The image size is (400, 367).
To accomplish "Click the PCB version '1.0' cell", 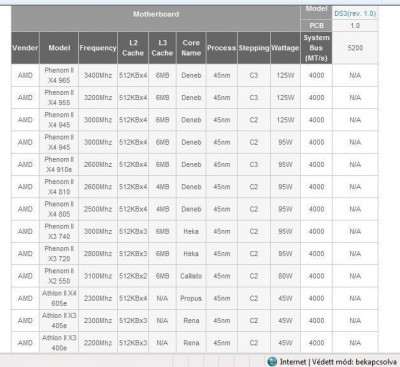I will pos(355,25).
